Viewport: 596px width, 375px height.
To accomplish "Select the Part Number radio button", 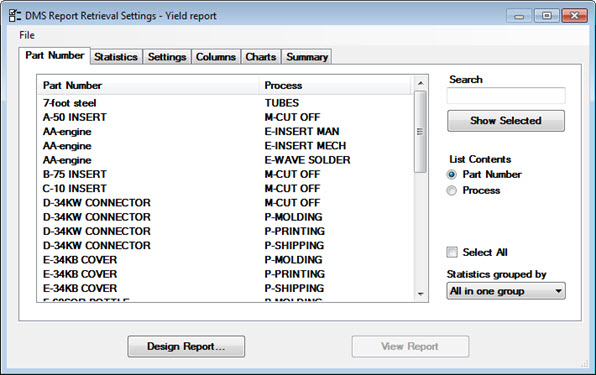I will click(452, 174).
